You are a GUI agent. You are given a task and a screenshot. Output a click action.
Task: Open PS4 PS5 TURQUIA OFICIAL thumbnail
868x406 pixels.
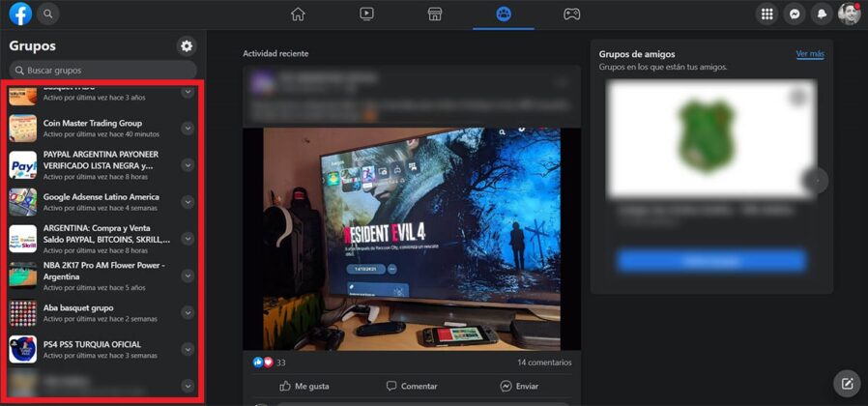coord(22,350)
